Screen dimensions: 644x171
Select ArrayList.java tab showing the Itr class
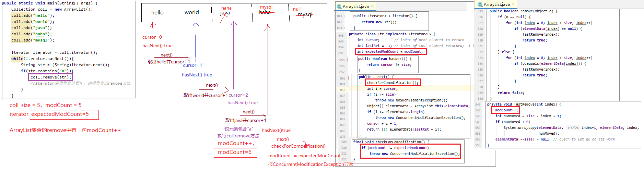356,7
